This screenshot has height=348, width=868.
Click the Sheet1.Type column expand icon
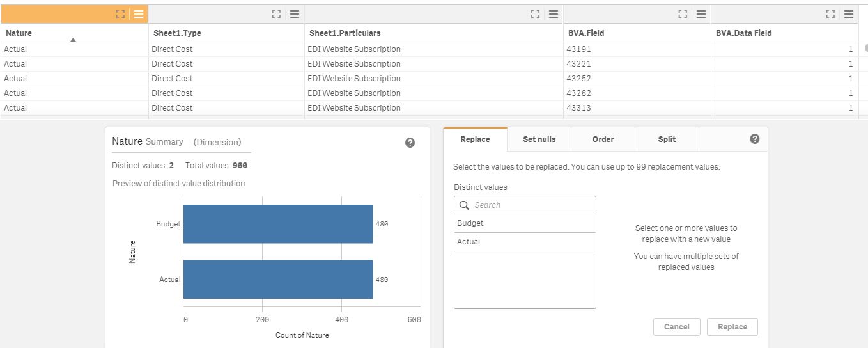[276, 14]
